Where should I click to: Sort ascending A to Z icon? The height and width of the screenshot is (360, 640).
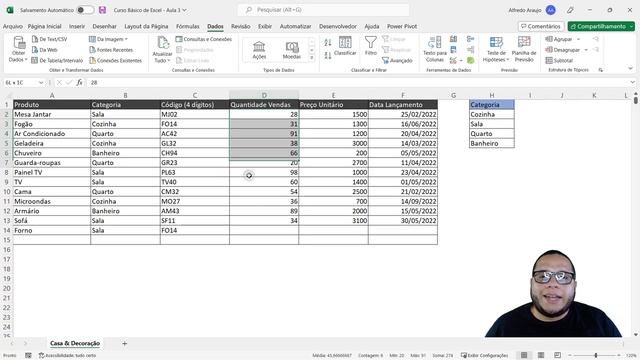coord(328,42)
